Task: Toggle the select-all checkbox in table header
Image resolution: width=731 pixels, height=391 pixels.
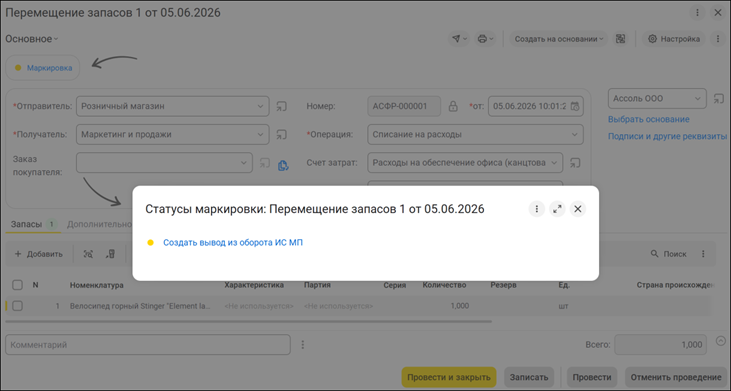Action: [x=17, y=285]
